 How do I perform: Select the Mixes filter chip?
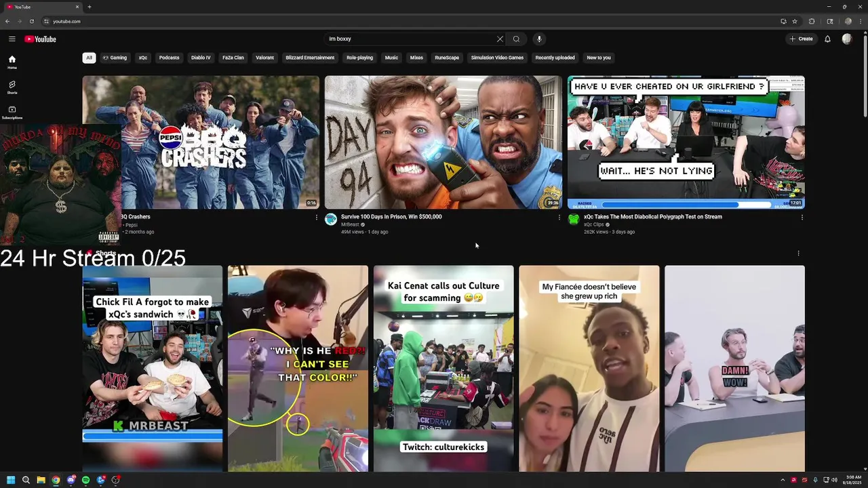[416, 58]
